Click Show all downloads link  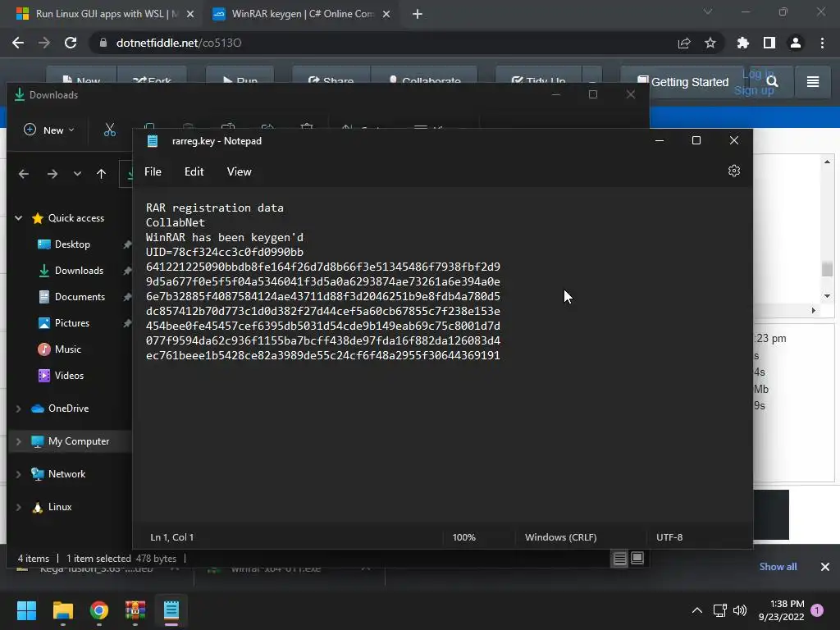(x=778, y=567)
